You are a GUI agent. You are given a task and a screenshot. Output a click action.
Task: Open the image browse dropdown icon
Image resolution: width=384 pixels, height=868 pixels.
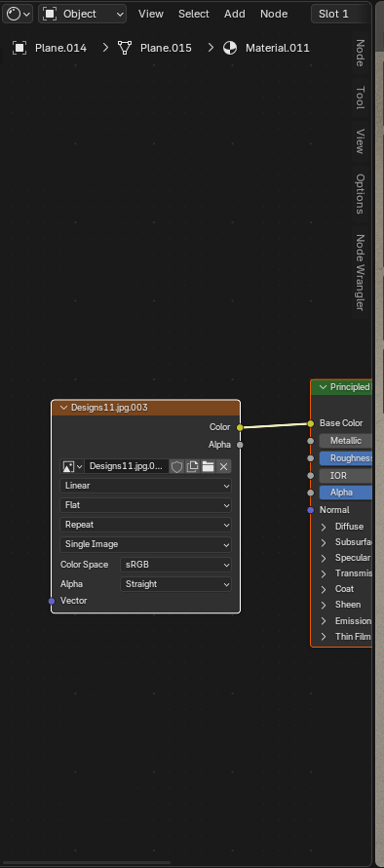coord(72,466)
